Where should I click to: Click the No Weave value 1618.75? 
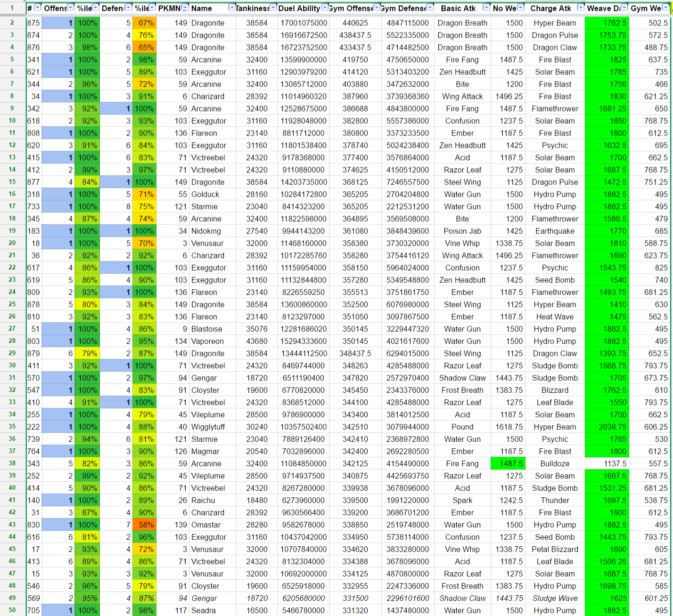pyautogui.click(x=508, y=427)
